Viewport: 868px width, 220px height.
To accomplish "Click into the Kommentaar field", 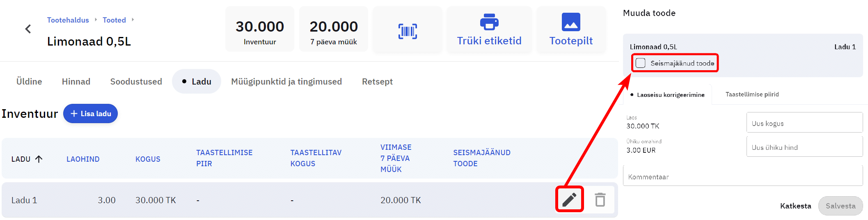I will point(742,177).
